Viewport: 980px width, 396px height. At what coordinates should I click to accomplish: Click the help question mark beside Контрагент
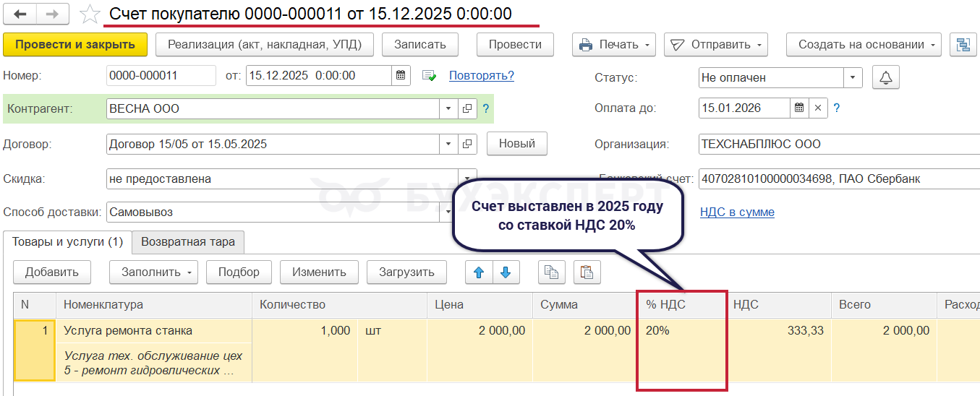click(486, 109)
